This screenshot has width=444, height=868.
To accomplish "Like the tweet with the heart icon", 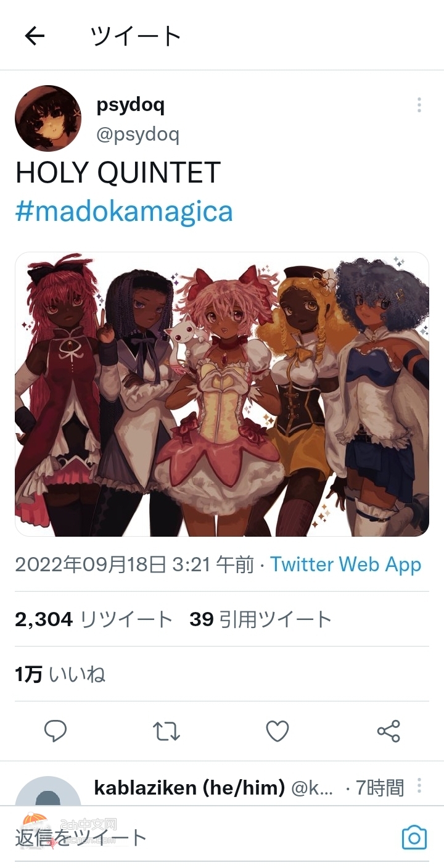I will 277,732.
